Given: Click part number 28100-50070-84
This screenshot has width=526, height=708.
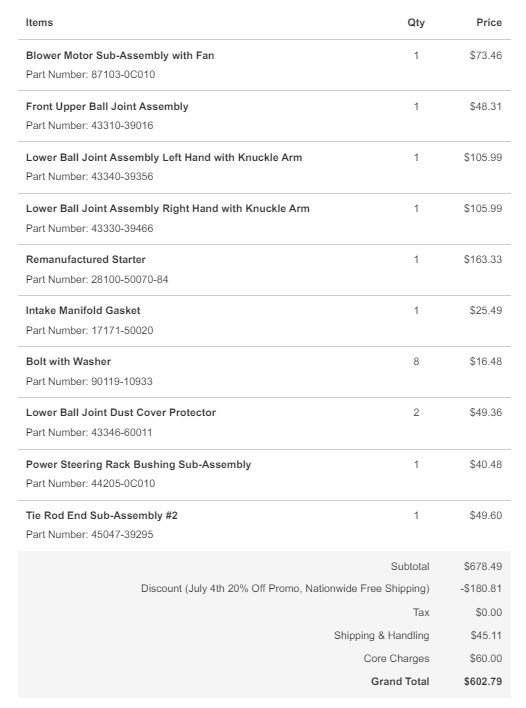Looking at the screenshot, I should coord(130,279).
